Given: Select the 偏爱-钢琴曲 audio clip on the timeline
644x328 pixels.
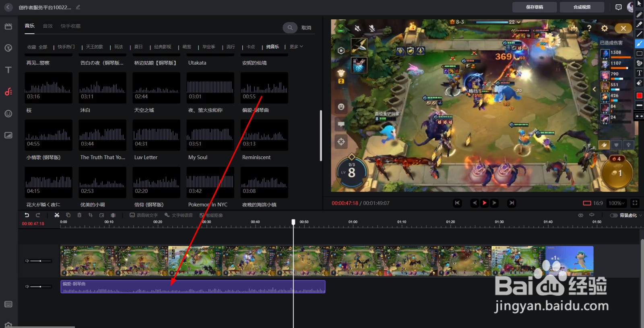Looking at the screenshot, I should point(193,287).
